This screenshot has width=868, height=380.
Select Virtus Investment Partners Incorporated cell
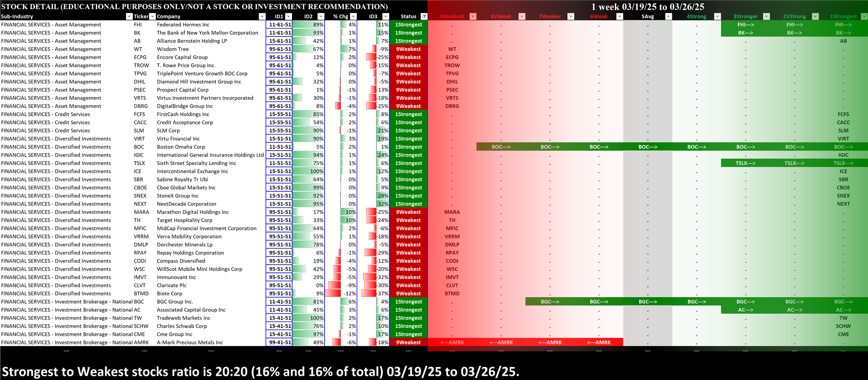point(210,98)
